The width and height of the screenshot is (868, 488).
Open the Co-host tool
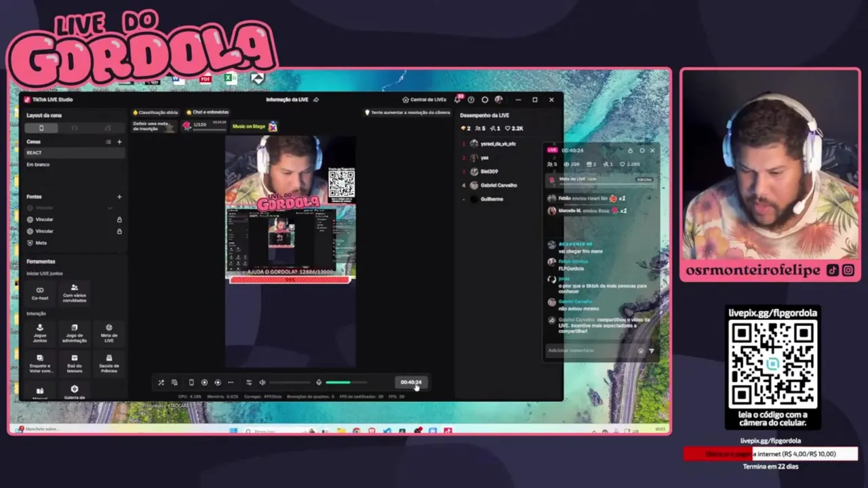coord(40,293)
